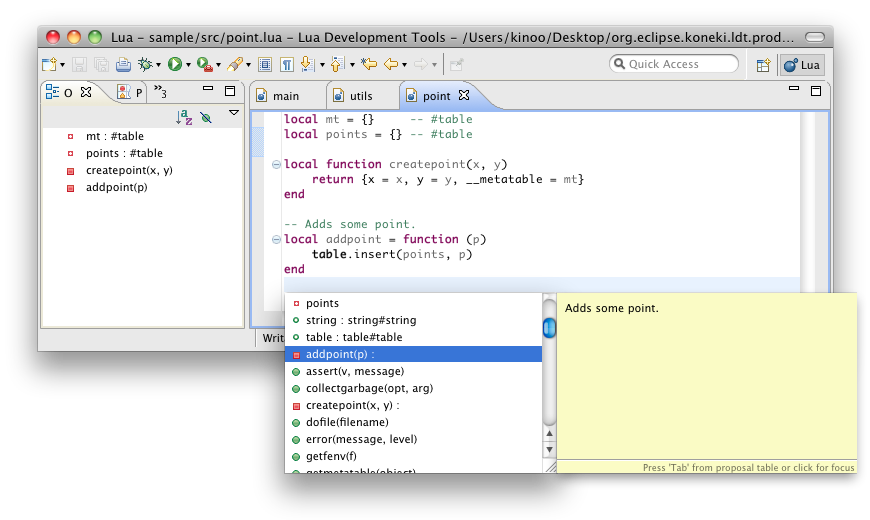
Task: Collapse the addpoint function fold
Action: pyautogui.click(x=276, y=239)
